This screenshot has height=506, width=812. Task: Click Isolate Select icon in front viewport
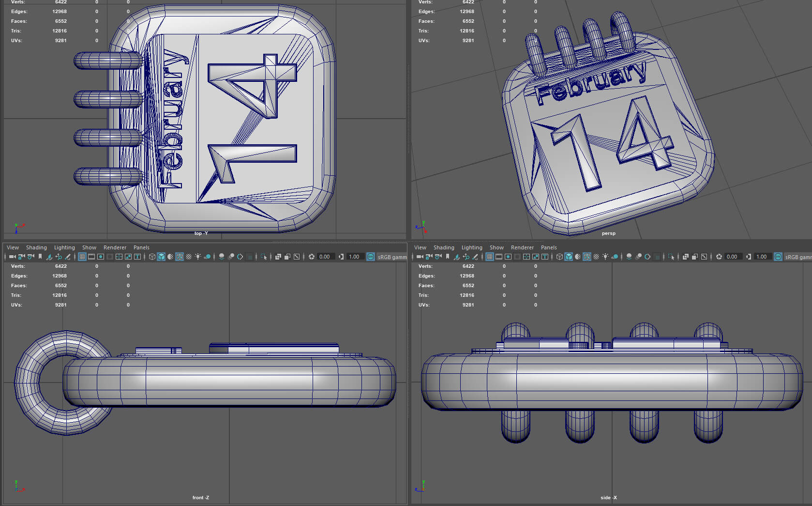coord(264,257)
